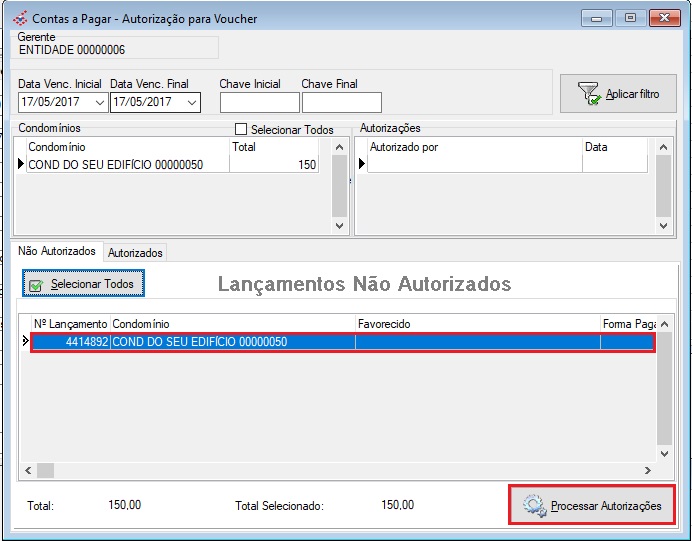Click the Chave Inicial input field

point(259,102)
